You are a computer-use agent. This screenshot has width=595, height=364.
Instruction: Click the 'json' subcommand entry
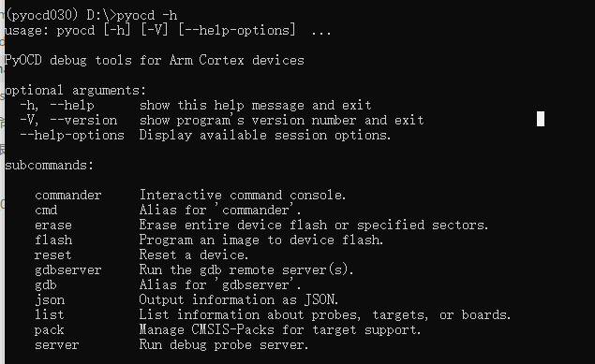[50, 300]
